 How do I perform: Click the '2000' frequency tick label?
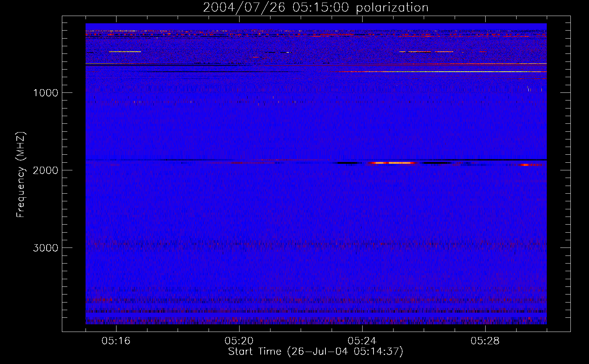coord(46,170)
